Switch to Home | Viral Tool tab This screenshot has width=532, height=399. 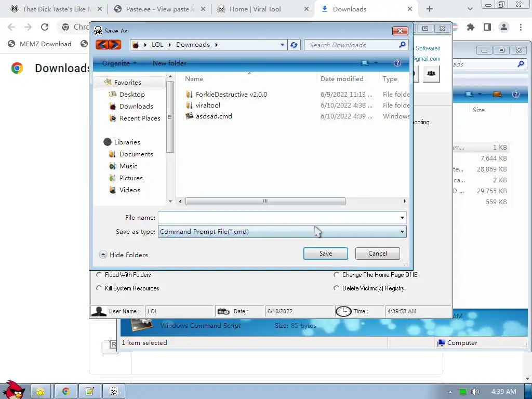pyautogui.click(x=262, y=9)
